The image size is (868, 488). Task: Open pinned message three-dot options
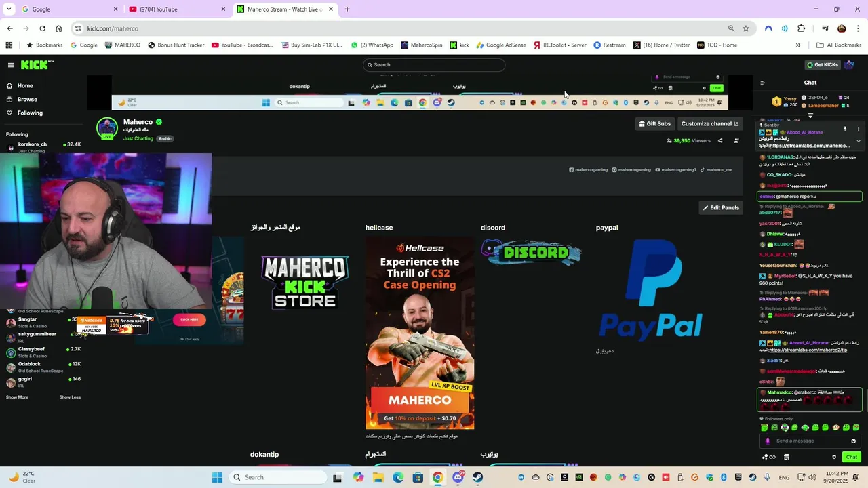tap(858, 129)
